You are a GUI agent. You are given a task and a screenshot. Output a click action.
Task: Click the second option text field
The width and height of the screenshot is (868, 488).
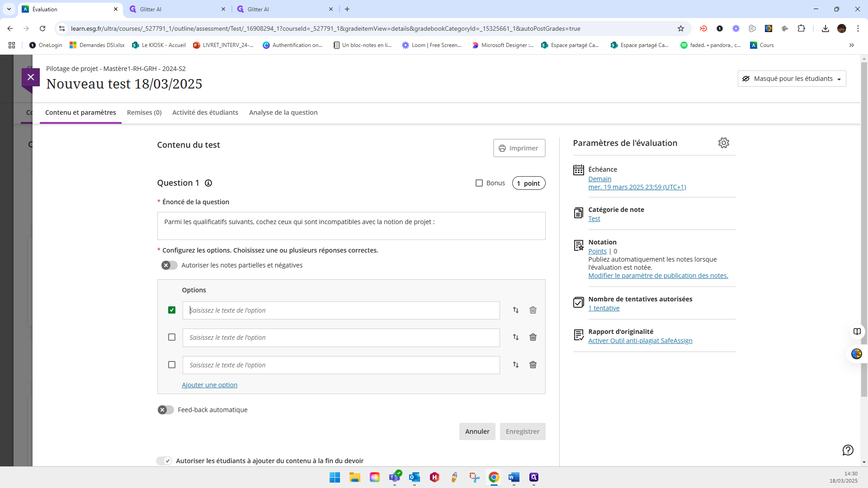click(341, 338)
